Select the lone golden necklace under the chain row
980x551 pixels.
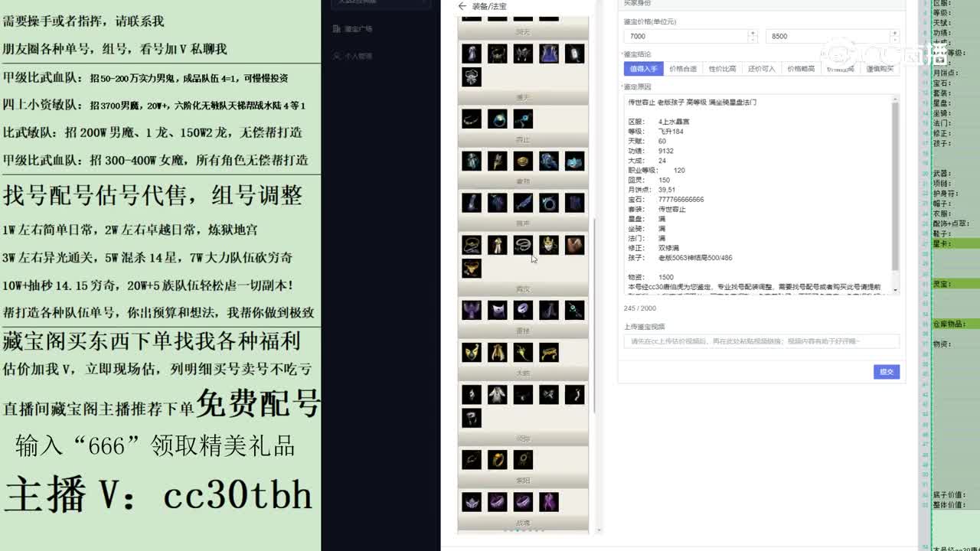(472, 268)
